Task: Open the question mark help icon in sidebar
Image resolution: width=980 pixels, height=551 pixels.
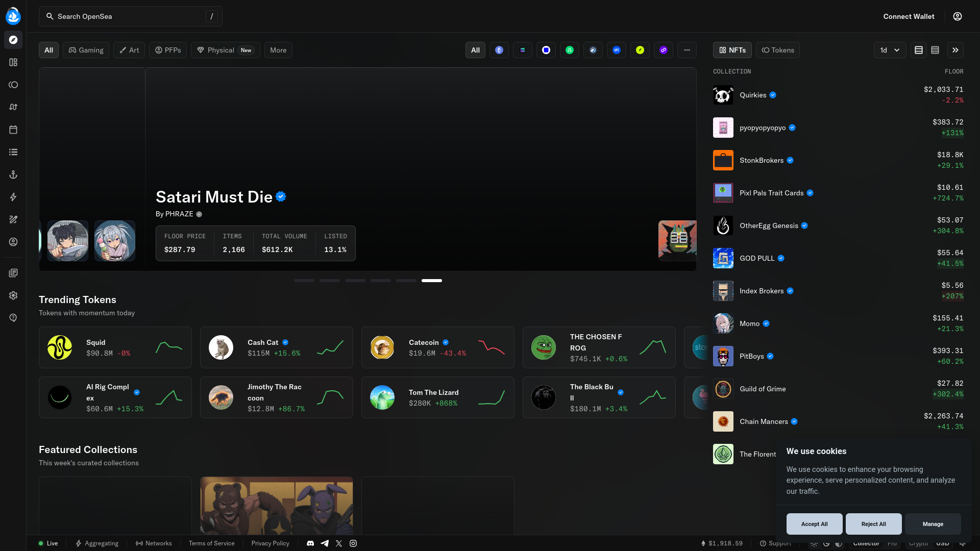Action: coord(13,318)
